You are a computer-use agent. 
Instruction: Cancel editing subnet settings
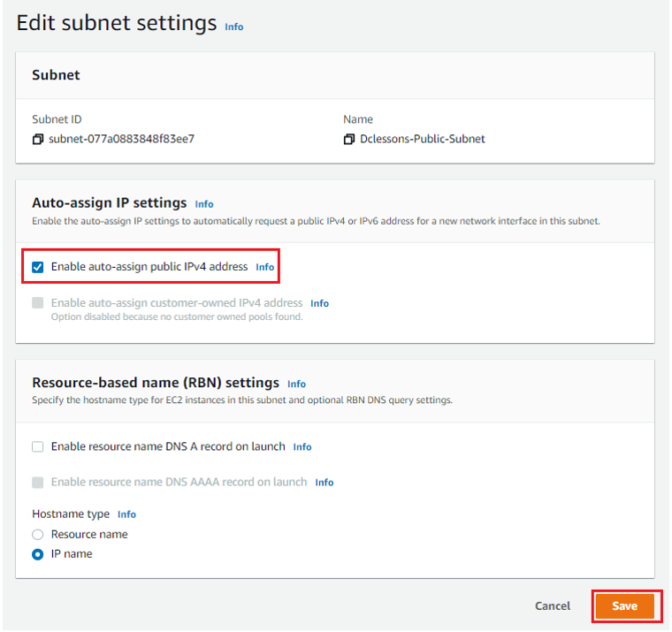553,605
